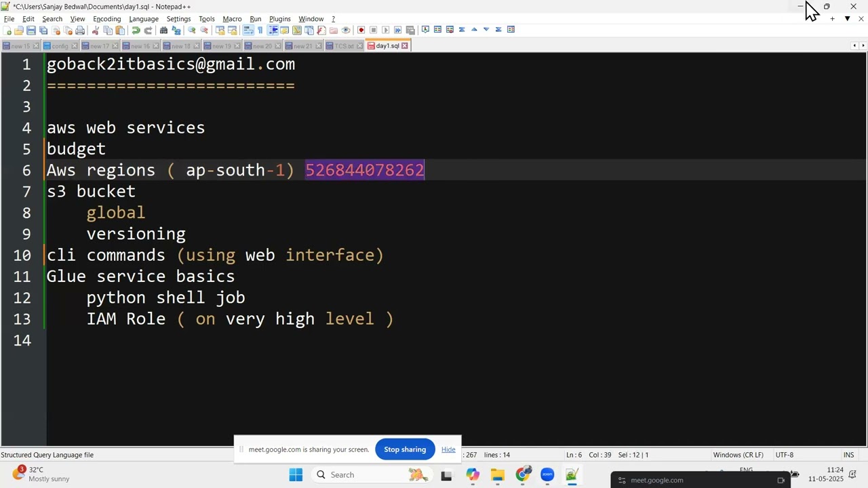Open the Macro menu
Viewport: 868px width, 488px height.
click(232, 19)
